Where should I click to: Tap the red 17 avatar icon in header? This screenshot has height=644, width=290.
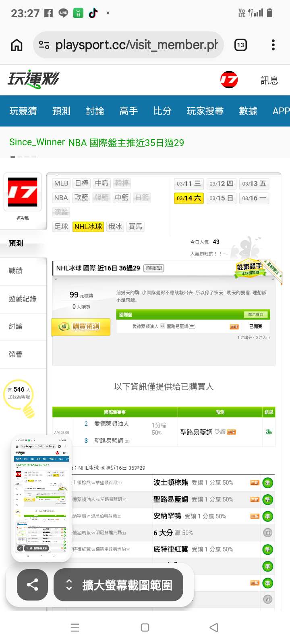click(229, 80)
